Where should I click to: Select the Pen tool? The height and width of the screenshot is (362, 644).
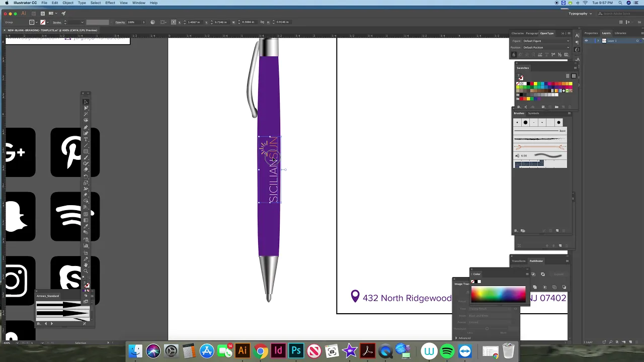(86, 128)
